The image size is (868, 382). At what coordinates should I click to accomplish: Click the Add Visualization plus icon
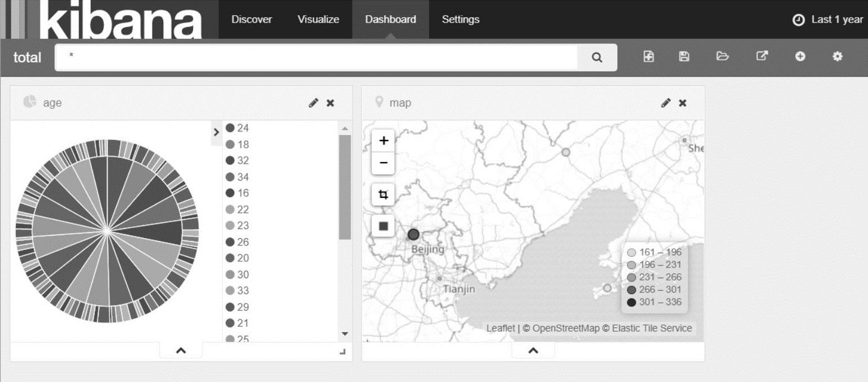point(800,56)
